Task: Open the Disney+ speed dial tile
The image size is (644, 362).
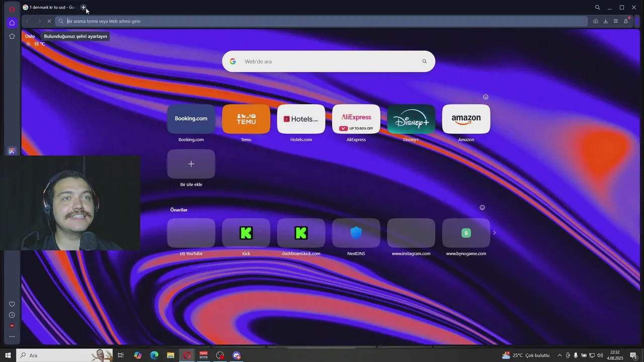Action: point(411,119)
